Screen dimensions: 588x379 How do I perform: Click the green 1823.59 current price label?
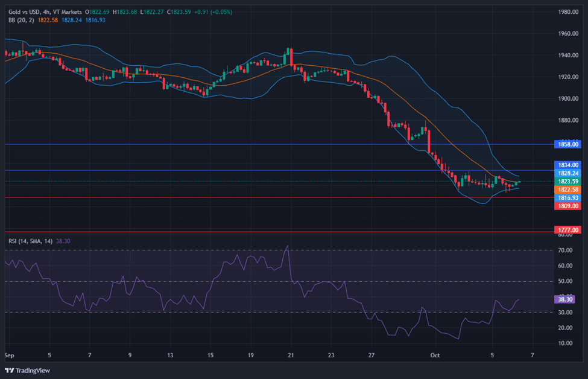pos(567,181)
